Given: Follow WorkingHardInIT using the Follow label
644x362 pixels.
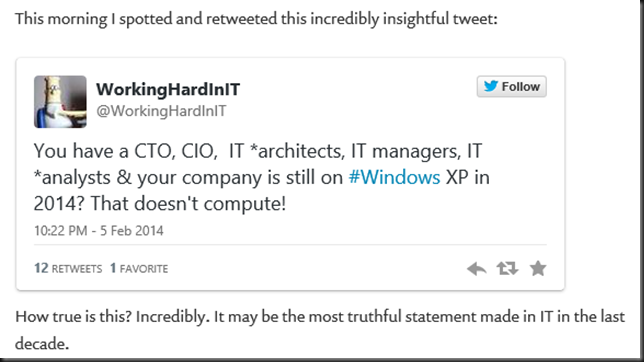Looking at the screenshot, I should click(520, 87).
